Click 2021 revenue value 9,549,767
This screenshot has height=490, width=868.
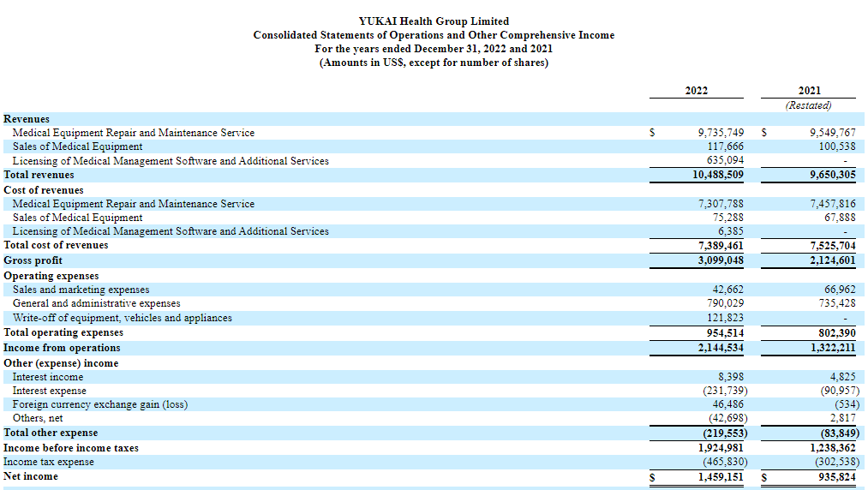click(x=832, y=133)
